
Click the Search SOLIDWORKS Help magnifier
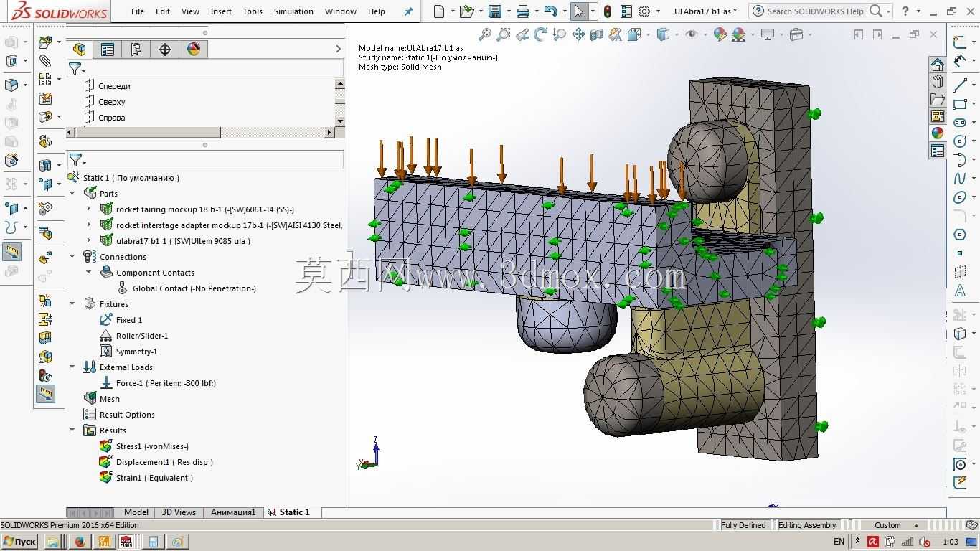[x=875, y=11]
